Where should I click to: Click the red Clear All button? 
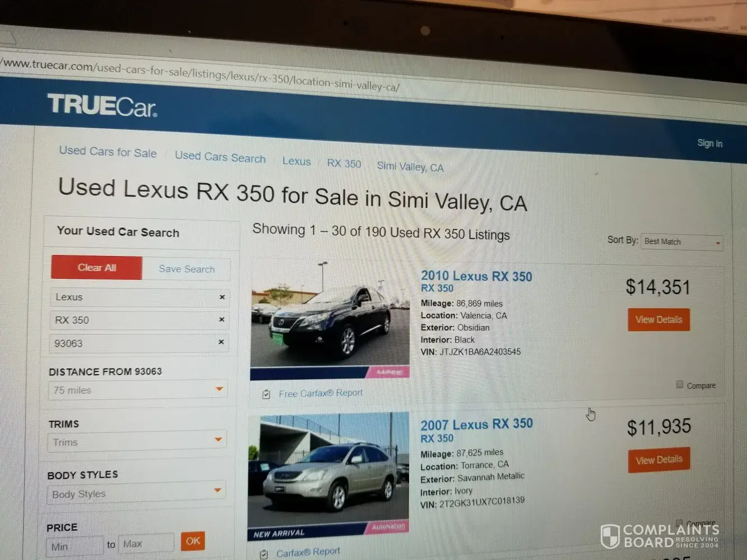pos(96,268)
